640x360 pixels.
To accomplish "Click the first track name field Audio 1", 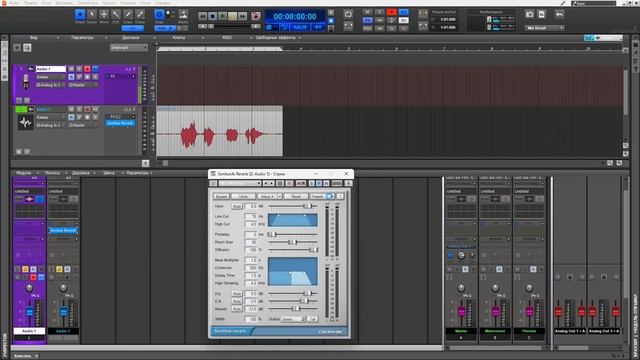I will click(x=51, y=69).
